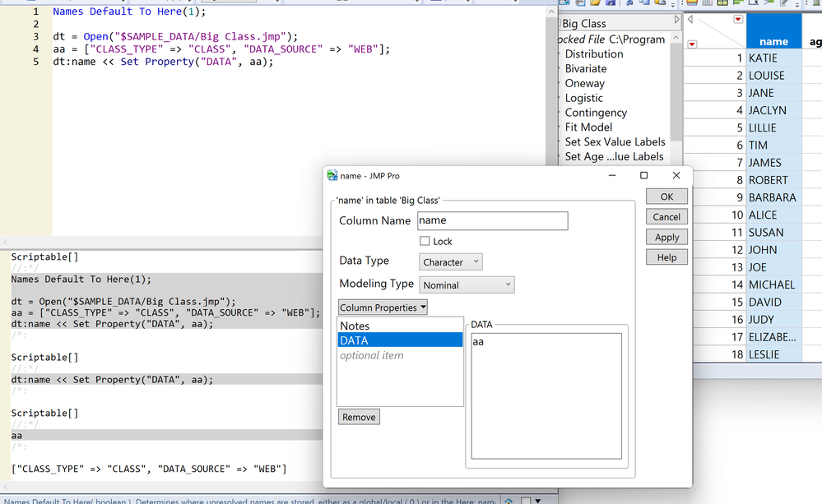
Task: Select the LOUISE cell
Action: point(774,76)
